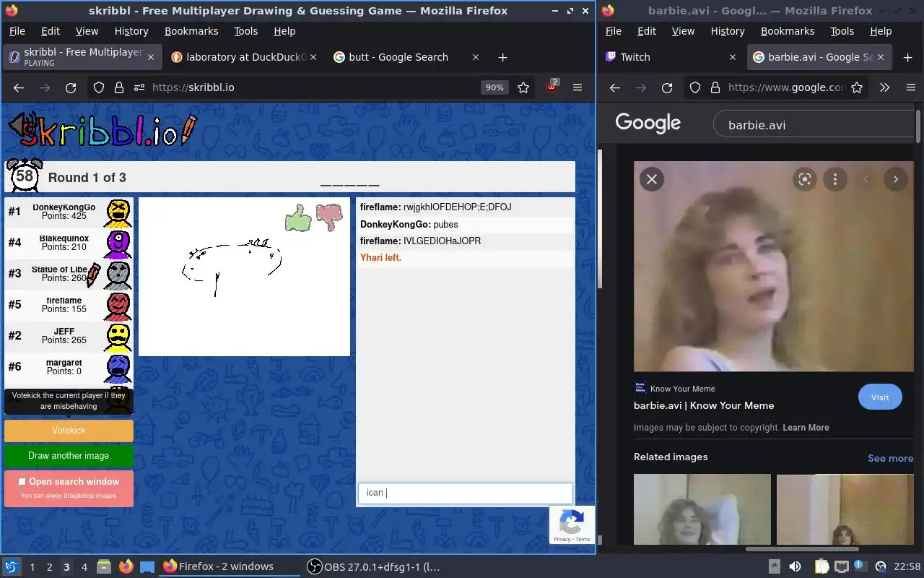The image size is (924, 578).
Task: Click the skribbl.io logo
Action: point(108,130)
